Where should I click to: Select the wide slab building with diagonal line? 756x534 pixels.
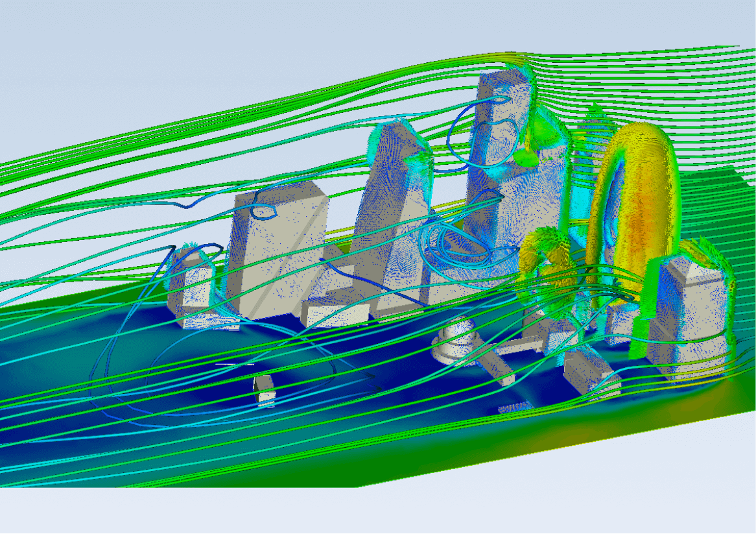[278, 251]
